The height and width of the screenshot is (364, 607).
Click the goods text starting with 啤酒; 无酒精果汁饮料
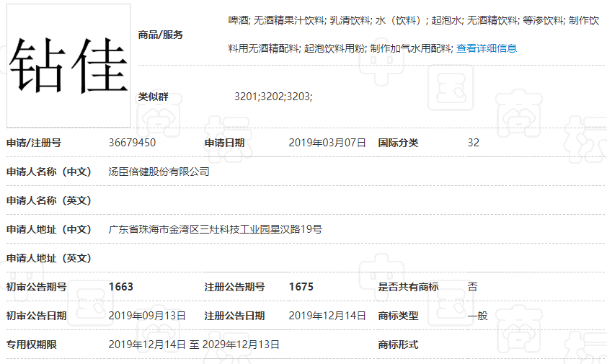tap(414, 20)
